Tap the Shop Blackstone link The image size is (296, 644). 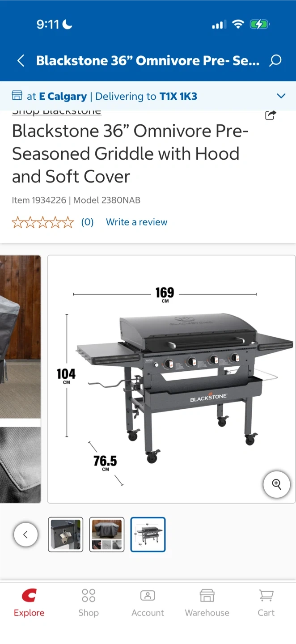pyautogui.click(x=56, y=112)
